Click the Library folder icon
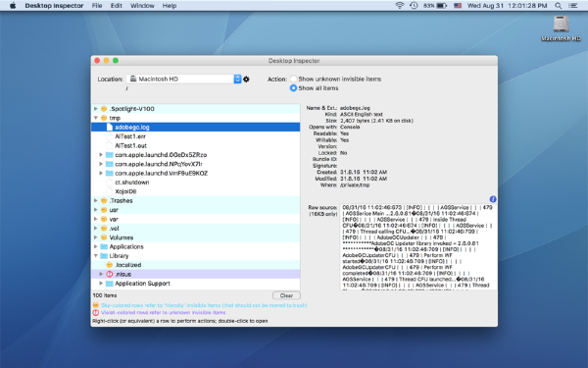This screenshot has height=368, width=588. click(104, 256)
